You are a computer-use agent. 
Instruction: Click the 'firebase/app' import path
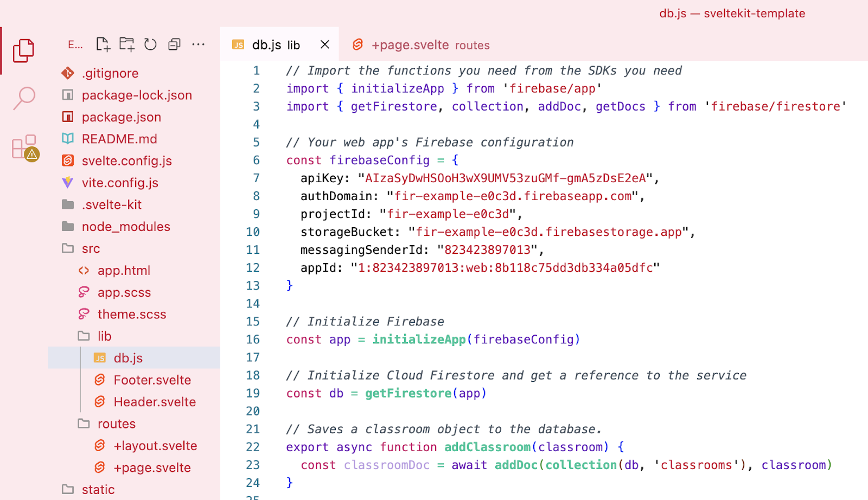552,89
